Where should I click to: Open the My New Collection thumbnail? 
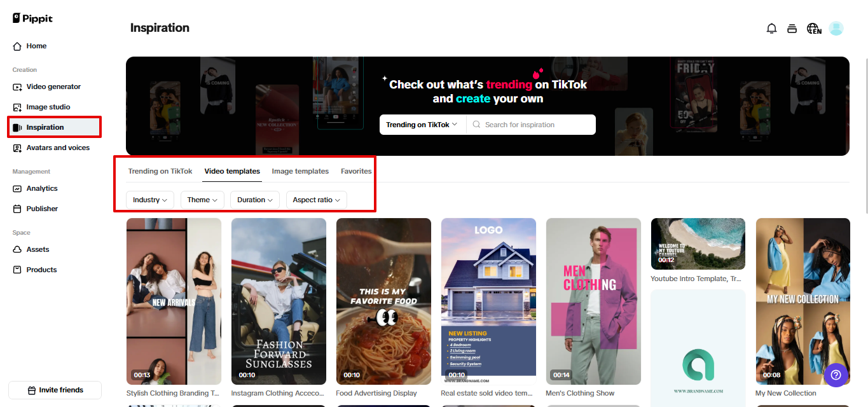803,301
